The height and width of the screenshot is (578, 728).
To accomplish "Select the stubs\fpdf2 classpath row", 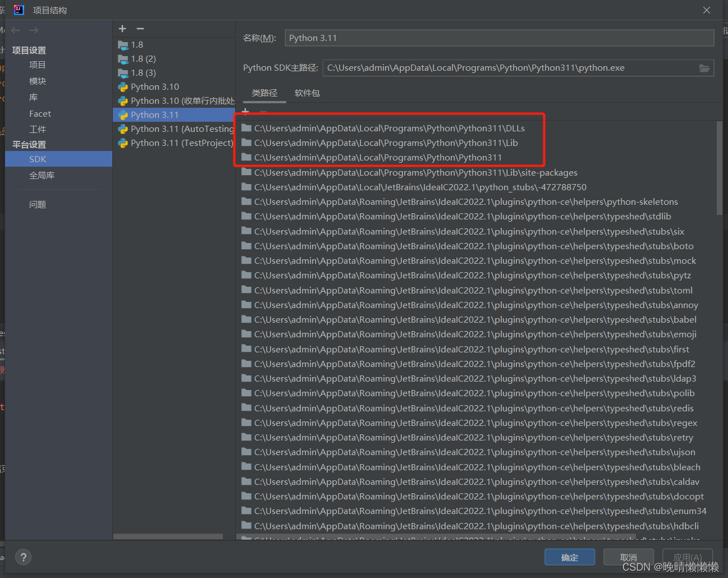I will (477, 364).
